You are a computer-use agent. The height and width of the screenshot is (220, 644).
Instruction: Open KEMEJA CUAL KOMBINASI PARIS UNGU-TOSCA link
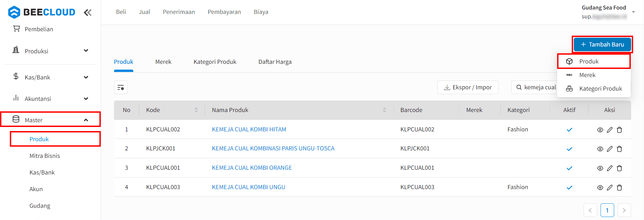tap(273, 148)
